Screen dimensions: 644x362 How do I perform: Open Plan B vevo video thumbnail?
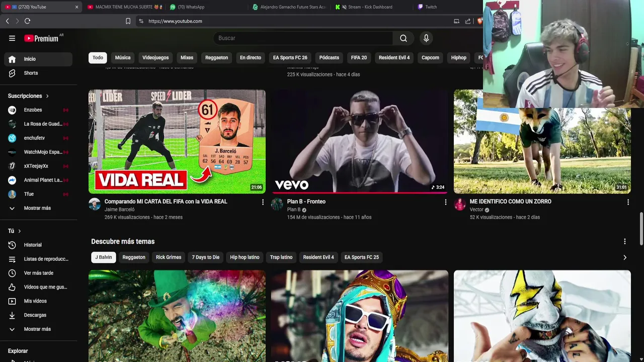[x=360, y=141]
